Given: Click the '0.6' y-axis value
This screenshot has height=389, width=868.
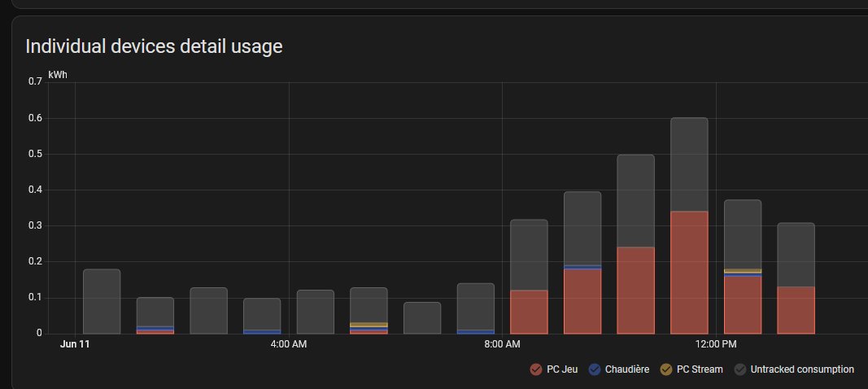Looking at the screenshot, I should (x=35, y=118).
